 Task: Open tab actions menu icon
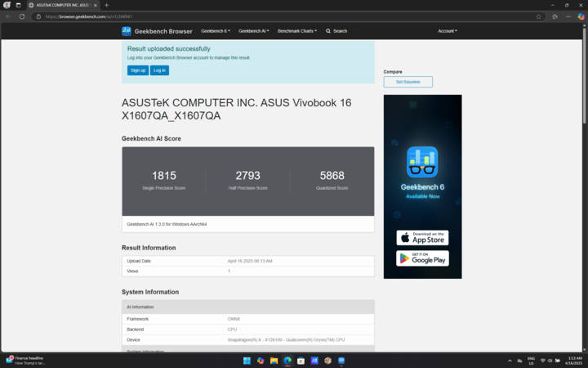18,5
